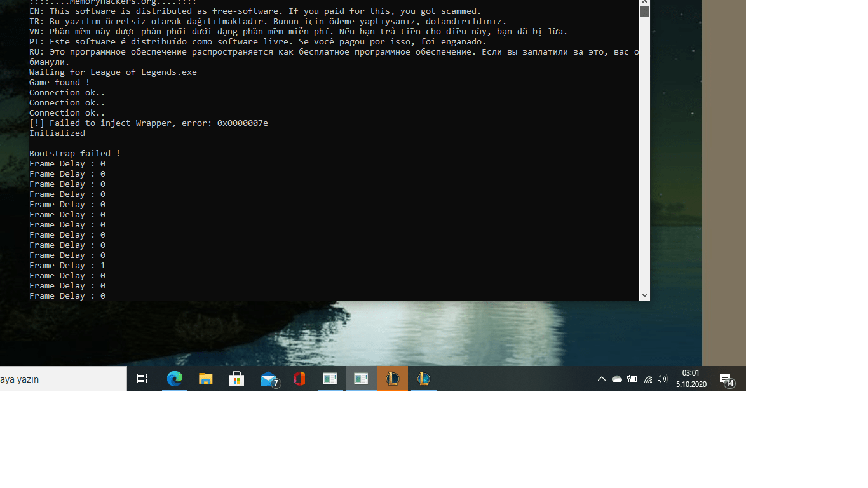
Task: Open the volume speaker tray icon
Action: pos(663,379)
